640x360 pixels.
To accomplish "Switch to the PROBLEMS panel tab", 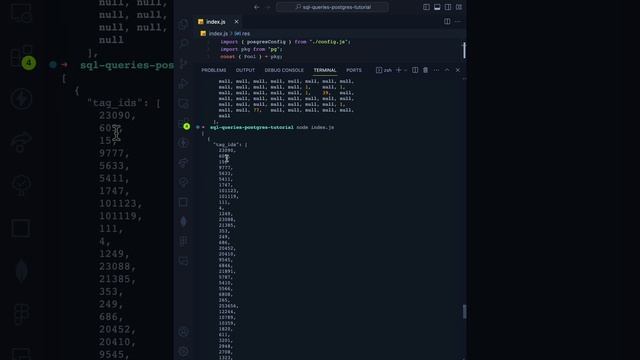I will coord(213,70).
